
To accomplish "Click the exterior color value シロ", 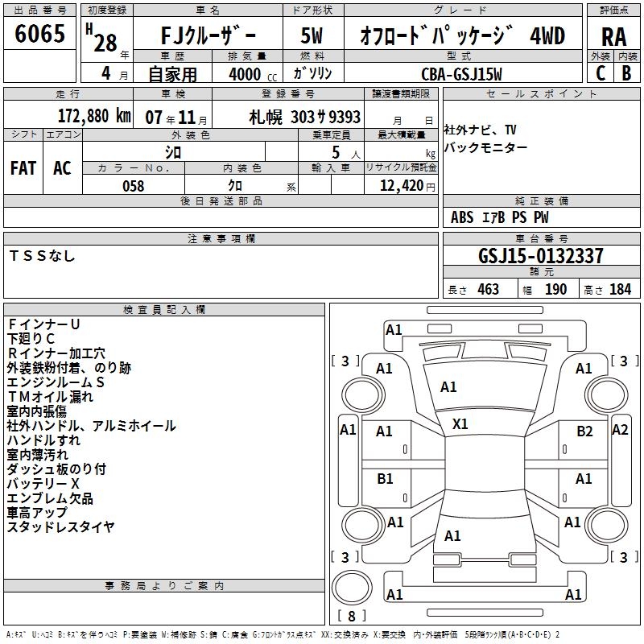I will [173, 152].
